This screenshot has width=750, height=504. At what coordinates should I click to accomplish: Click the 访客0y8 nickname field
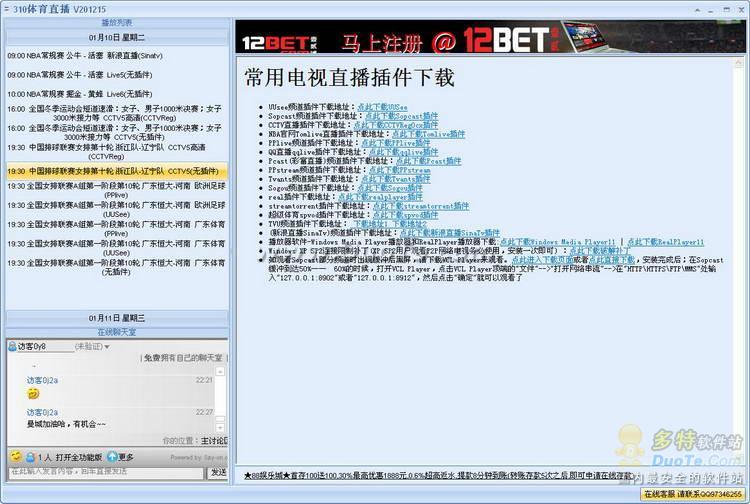tap(45, 346)
